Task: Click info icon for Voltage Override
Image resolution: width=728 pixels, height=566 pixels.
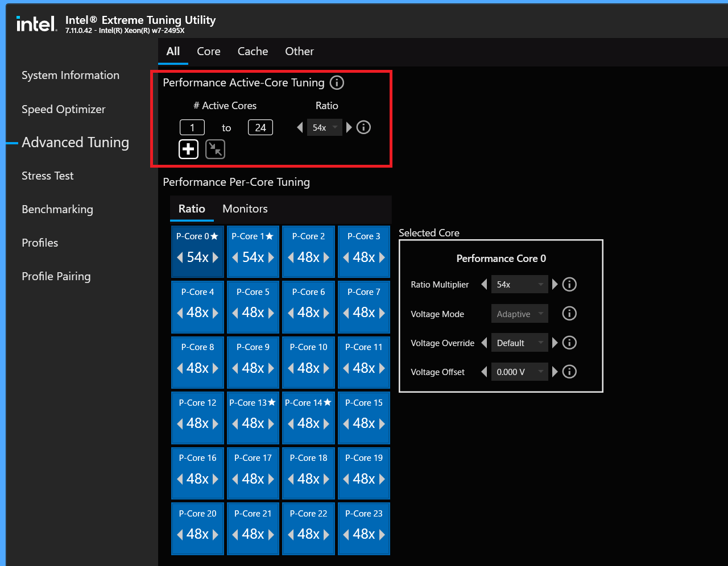Action: pos(569,343)
